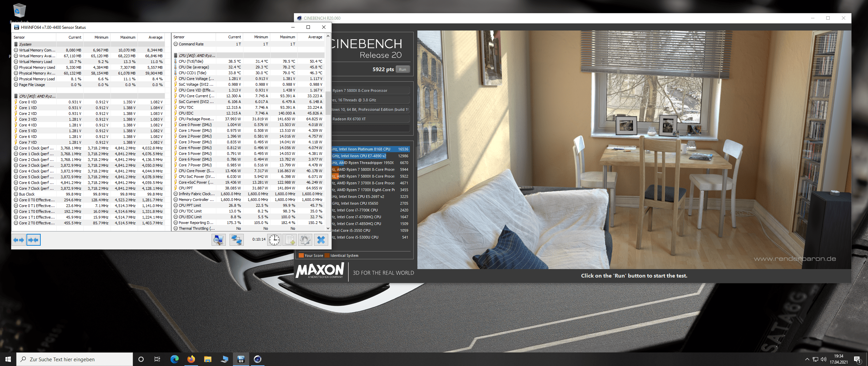The width and height of the screenshot is (868, 366).
Task: Select CPU Package Power sensor row
Action: [x=248, y=119]
